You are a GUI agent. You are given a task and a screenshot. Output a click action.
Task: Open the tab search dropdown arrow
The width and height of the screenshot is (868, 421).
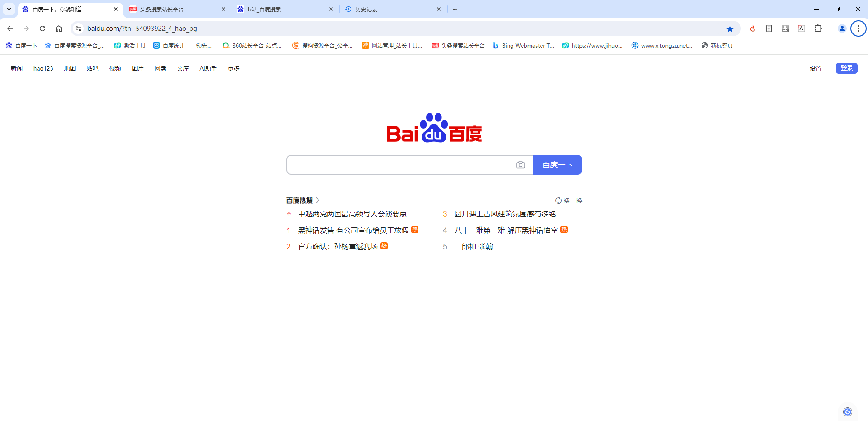(x=9, y=9)
